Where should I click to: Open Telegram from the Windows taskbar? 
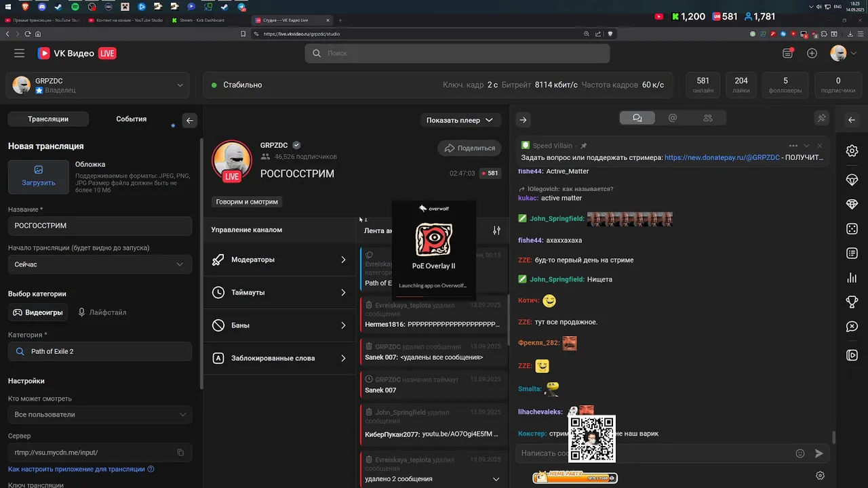tap(241, 6)
